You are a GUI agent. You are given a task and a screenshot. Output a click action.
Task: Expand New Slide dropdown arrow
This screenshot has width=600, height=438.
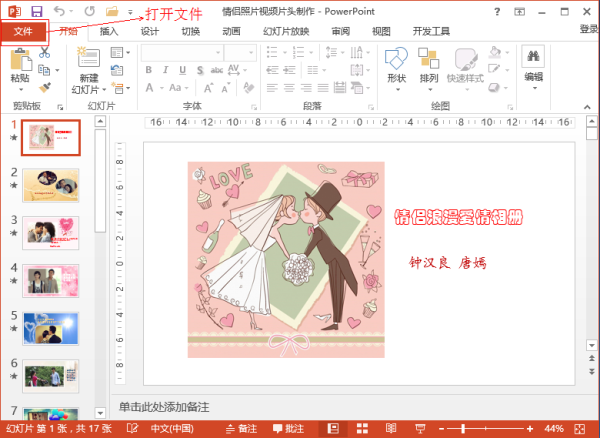click(x=104, y=90)
